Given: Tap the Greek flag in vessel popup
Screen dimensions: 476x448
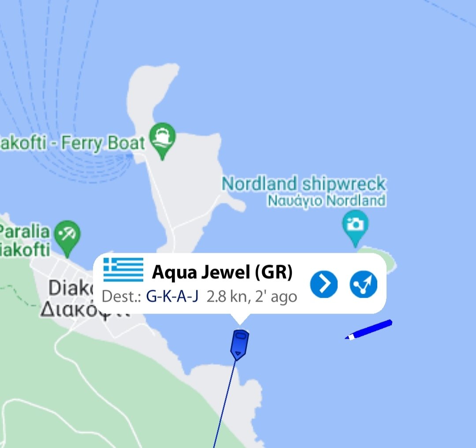Looking at the screenshot, I should (123, 270).
